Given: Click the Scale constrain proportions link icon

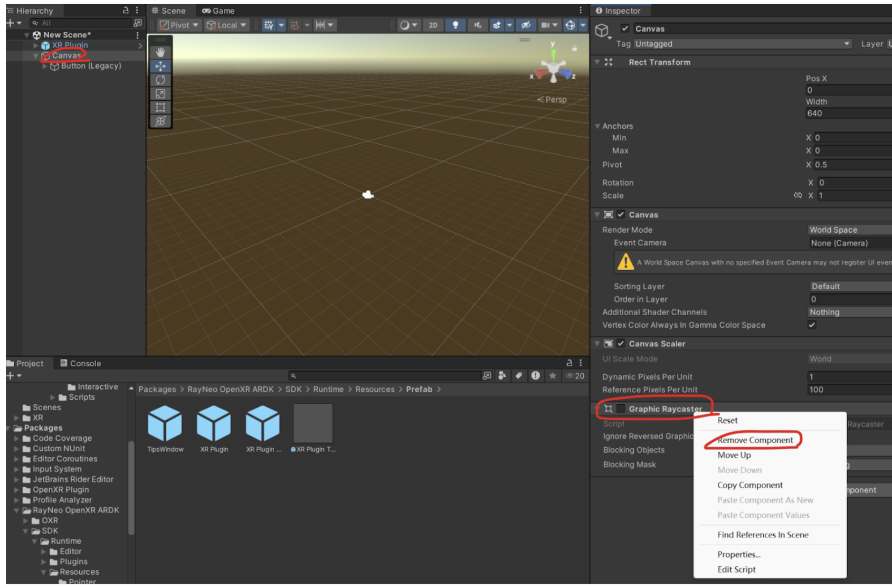Looking at the screenshot, I should pyautogui.click(x=798, y=195).
